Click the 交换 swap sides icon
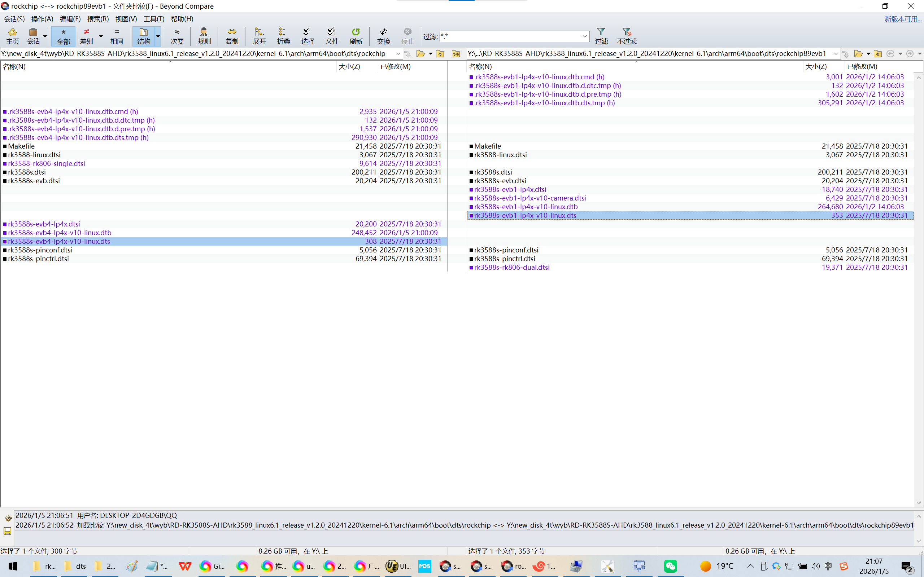This screenshot has width=924, height=577. (x=383, y=36)
